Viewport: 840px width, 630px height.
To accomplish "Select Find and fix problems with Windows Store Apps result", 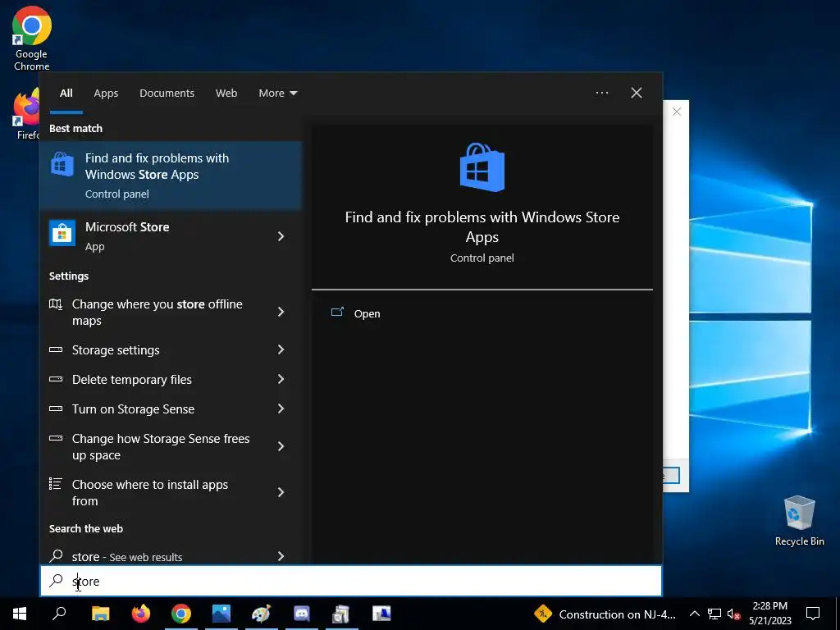I will point(171,176).
